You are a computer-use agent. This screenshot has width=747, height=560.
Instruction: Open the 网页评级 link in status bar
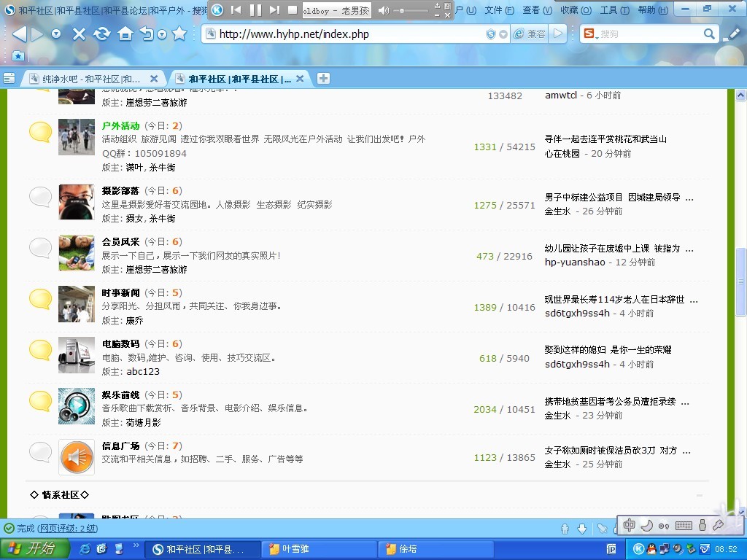click(67, 529)
